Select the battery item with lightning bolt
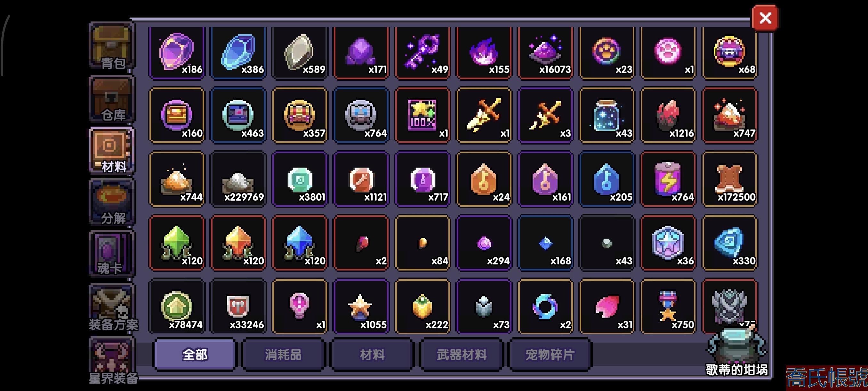Screen dimensions: 868x391 (x=668, y=179)
